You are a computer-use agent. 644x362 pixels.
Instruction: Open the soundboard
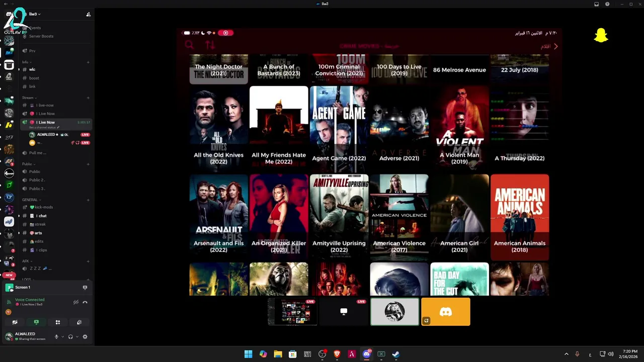tap(79, 322)
